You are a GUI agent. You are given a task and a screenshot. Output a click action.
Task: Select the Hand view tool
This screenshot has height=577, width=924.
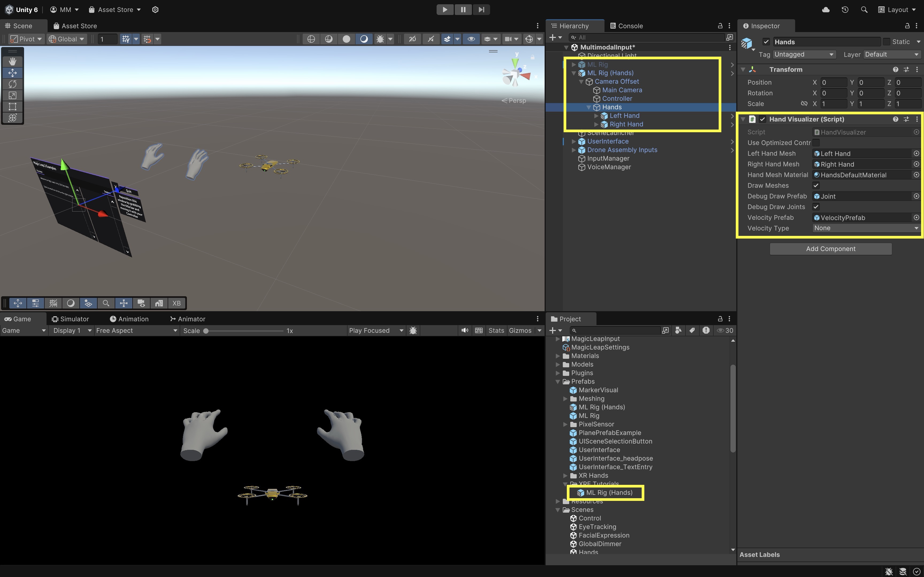pyautogui.click(x=12, y=61)
